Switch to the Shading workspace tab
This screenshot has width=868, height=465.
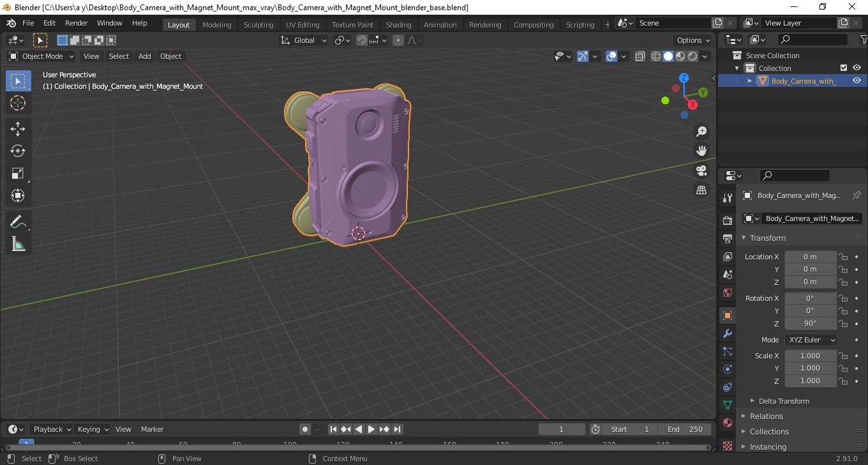click(x=399, y=24)
